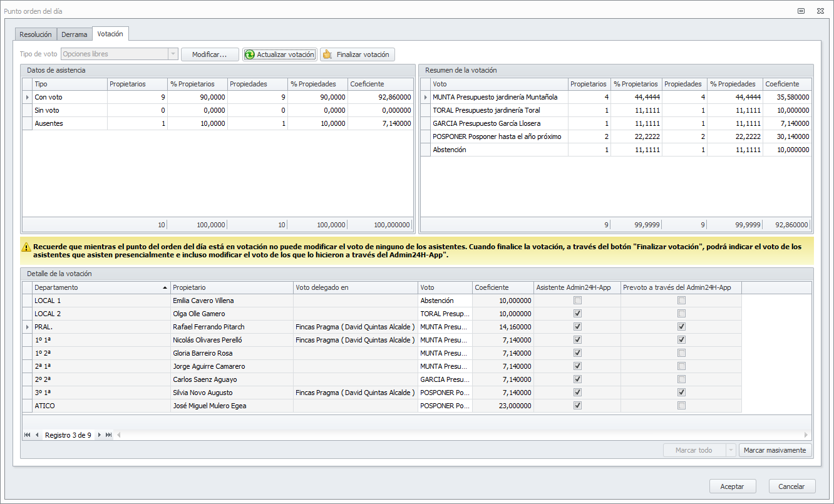Open the Derrama tab
Image resolution: width=834 pixels, height=504 pixels.
[75, 34]
